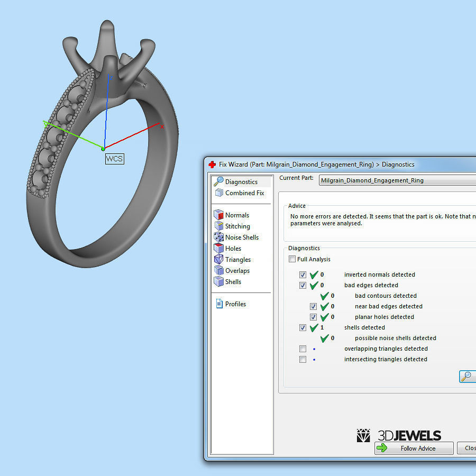Go to the Holes page
Screen dimensions: 476x476
point(233,249)
